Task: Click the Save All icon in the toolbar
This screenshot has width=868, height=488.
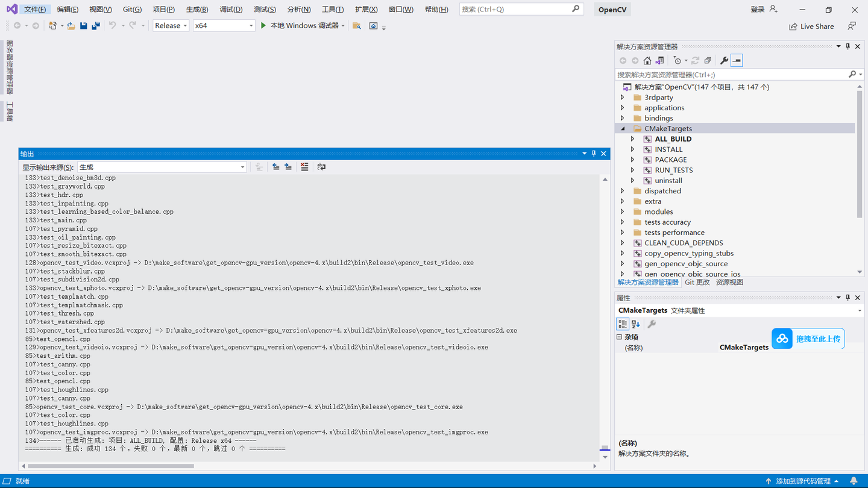Action: tap(95, 25)
